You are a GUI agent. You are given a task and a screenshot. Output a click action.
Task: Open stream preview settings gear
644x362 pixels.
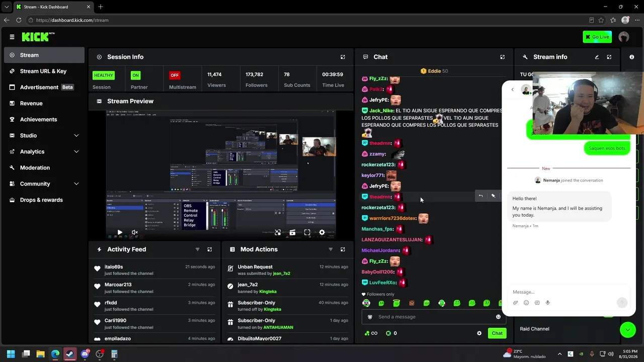pyautogui.click(x=322, y=232)
